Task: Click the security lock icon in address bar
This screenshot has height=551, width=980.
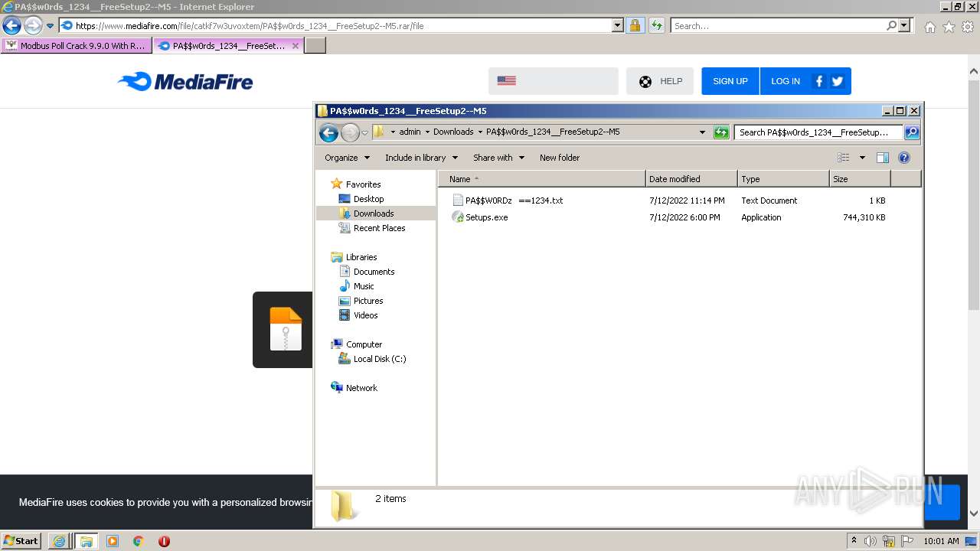Action: 635,25
